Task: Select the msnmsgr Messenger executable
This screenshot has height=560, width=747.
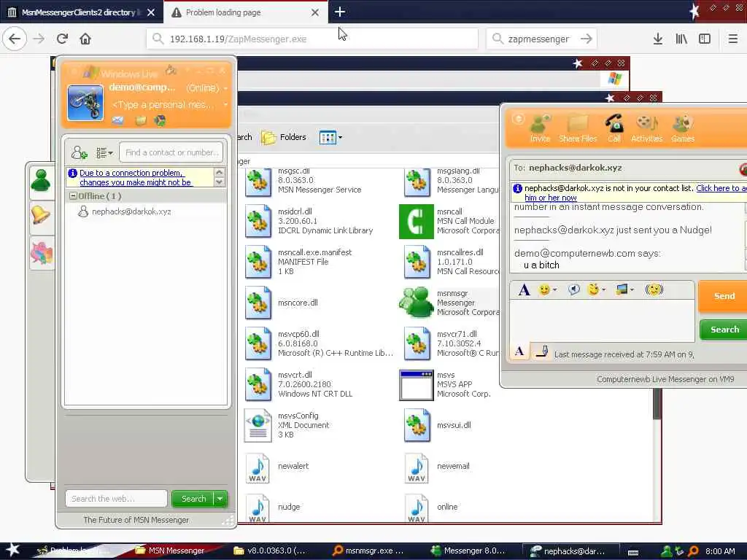Action: (x=448, y=303)
